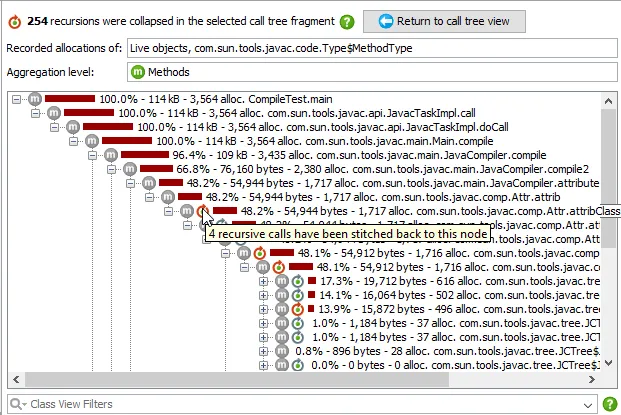Click recursion icon on 0.0% row
This screenshot has height=415, width=621.
pos(297,365)
